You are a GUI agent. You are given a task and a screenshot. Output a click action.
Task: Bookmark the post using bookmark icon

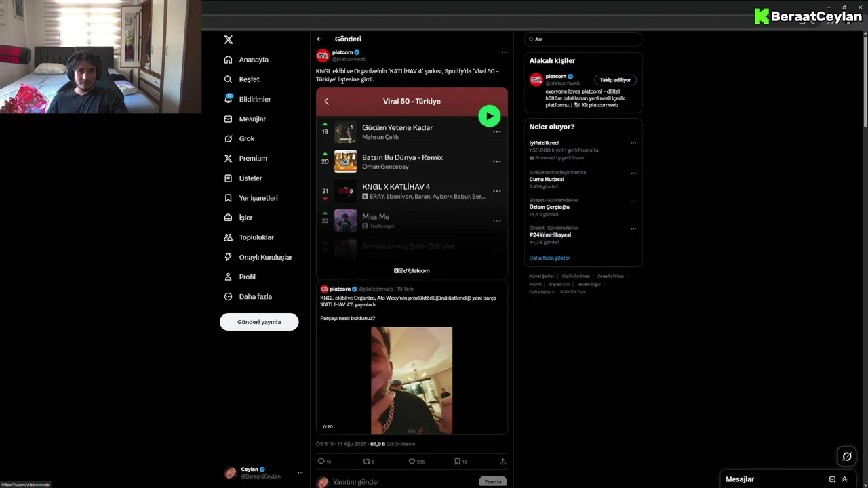coord(457,462)
